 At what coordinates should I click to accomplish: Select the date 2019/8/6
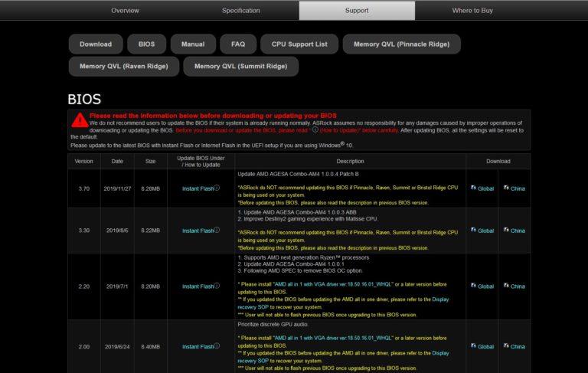(x=117, y=231)
